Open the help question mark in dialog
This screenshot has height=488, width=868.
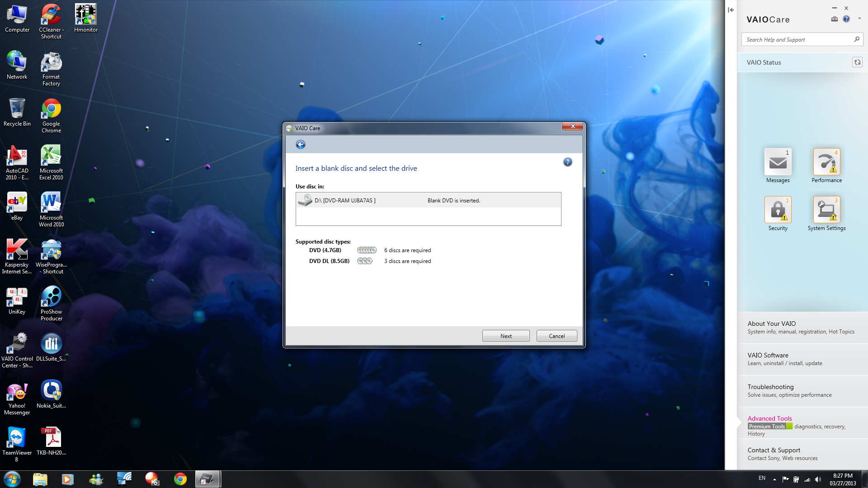click(x=568, y=162)
